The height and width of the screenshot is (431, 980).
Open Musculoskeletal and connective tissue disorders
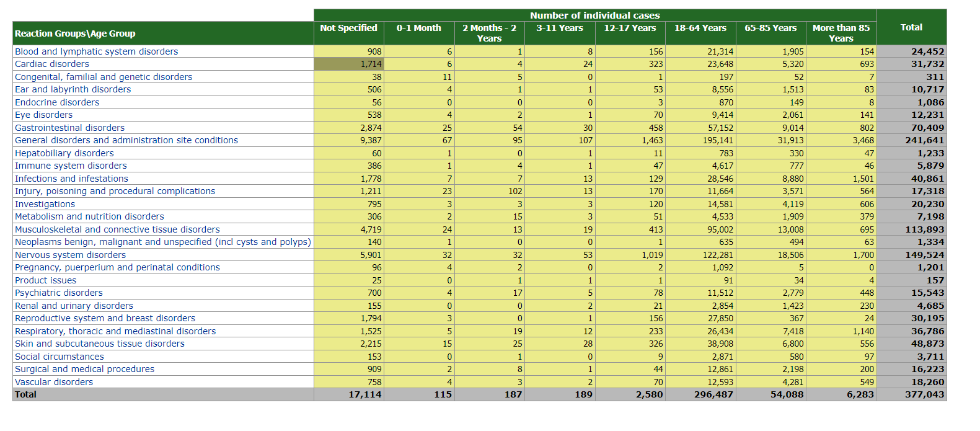(x=117, y=229)
